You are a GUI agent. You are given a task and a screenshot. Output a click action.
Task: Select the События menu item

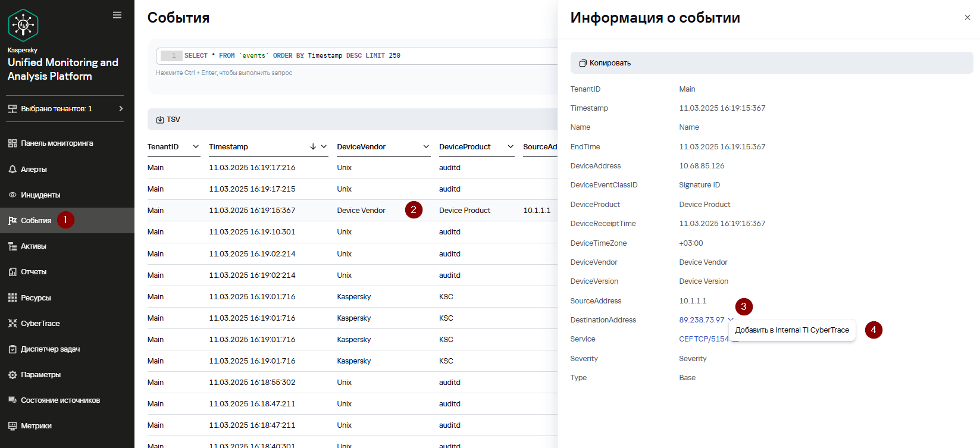point(67,220)
